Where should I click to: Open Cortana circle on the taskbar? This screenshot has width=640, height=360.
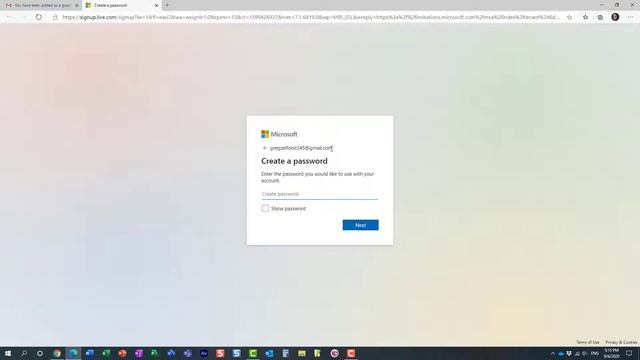click(x=40, y=353)
